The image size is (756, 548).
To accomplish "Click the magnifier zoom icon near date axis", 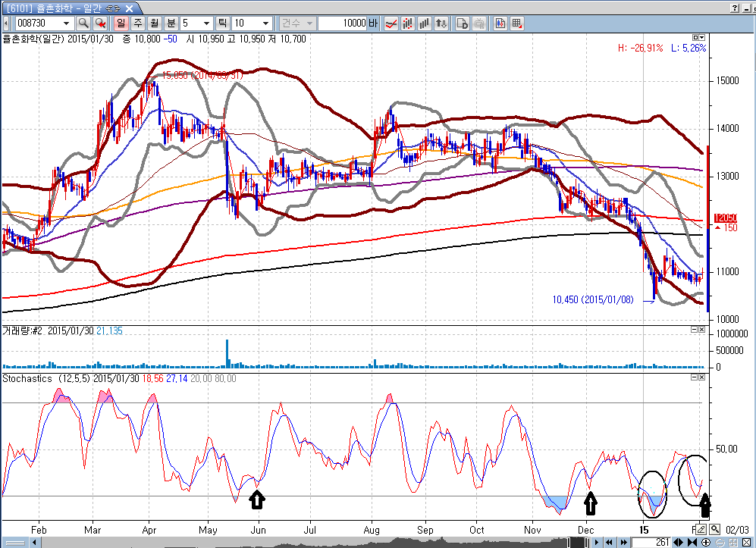I will click(714, 529).
